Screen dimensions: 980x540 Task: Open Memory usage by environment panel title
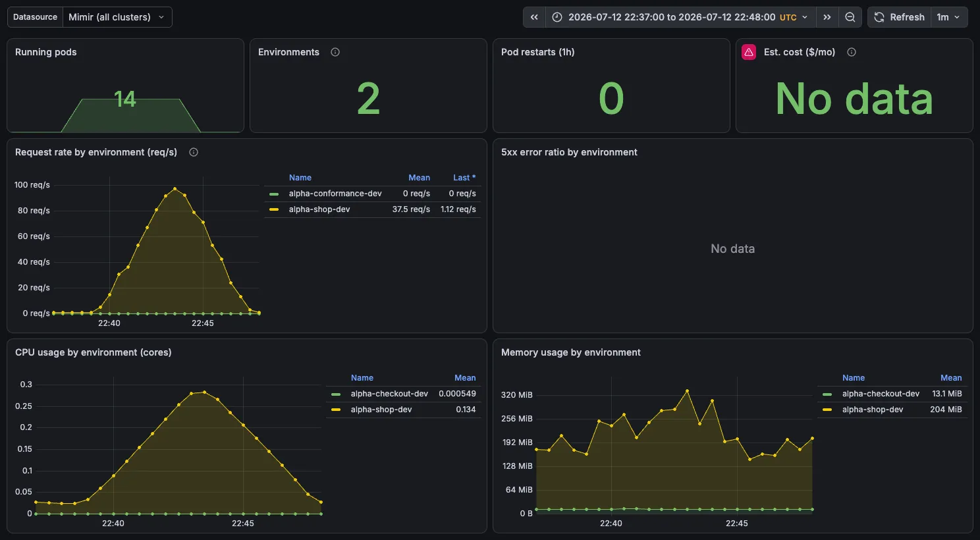tap(571, 352)
